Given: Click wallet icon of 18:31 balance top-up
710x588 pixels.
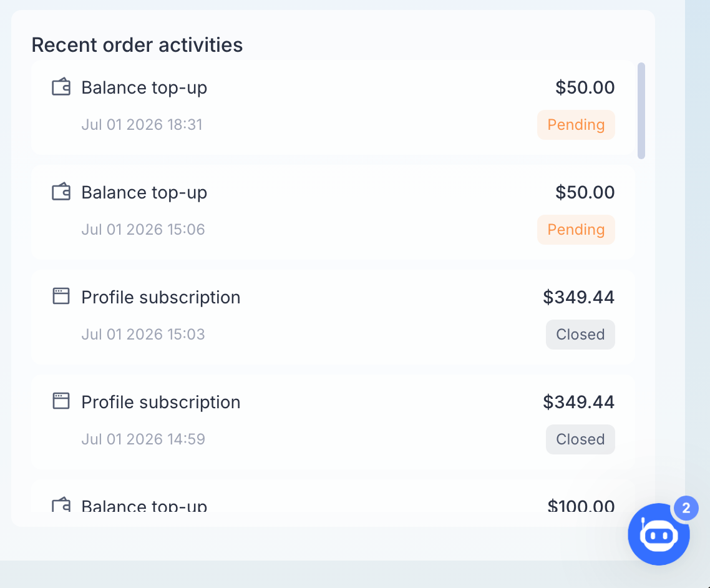Looking at the screenshot, I should point(61,87).
